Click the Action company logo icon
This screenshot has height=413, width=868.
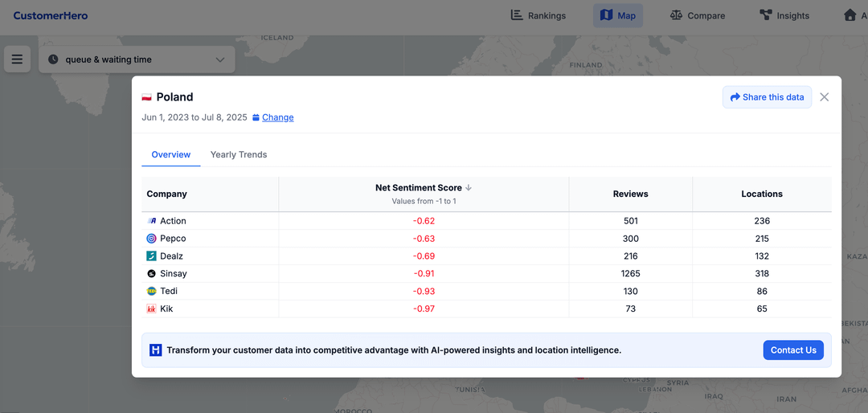151,221
